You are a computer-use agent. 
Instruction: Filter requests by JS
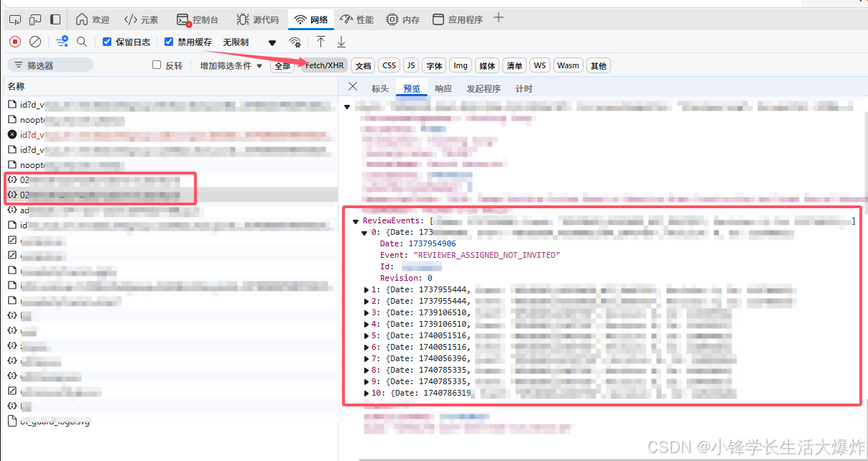(x=411, y=65)
